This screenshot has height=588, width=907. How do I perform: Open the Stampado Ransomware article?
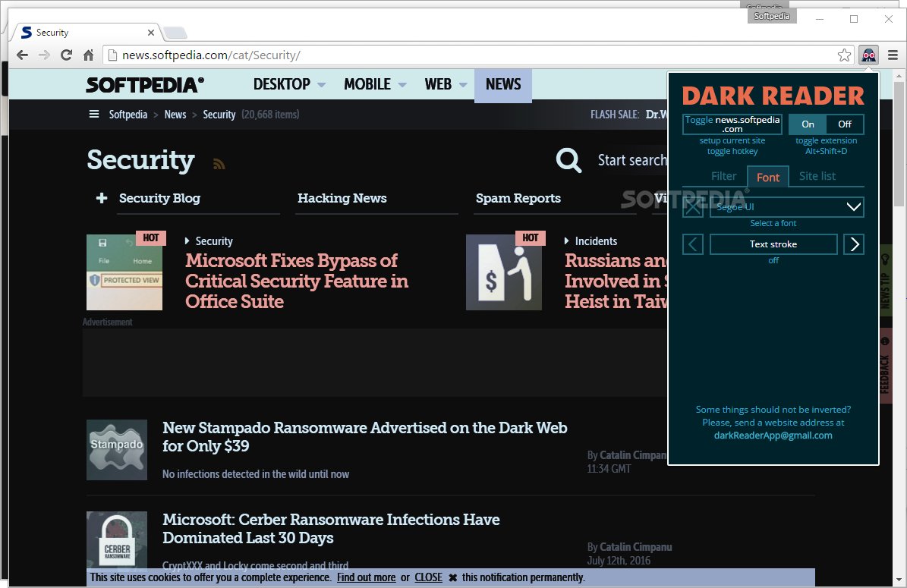pyautogui.click(x=364, y=436)
